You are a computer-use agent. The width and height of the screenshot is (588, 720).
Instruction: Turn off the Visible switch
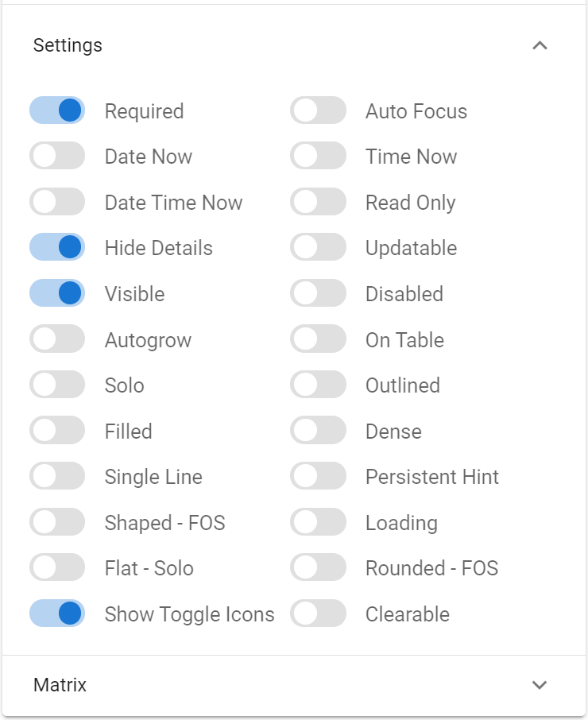(57, 294)
